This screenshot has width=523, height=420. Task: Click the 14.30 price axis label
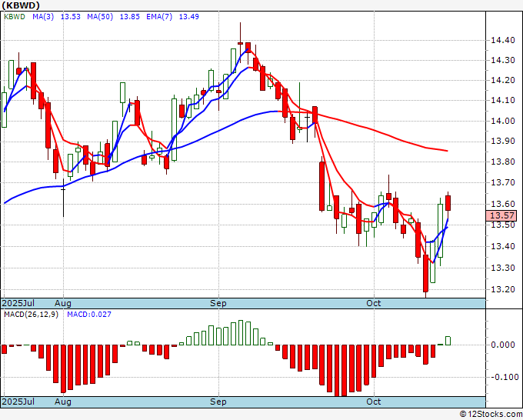tap(503, 60)
